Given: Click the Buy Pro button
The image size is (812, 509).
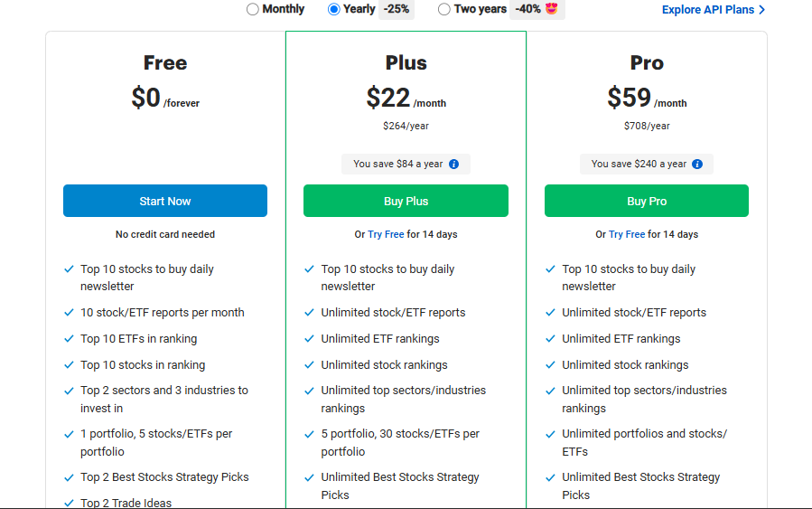Looking at the screenshot, I should [x=646, y=201].
